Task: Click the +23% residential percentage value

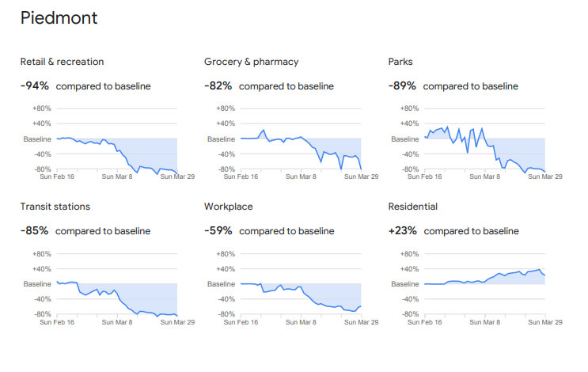Action: coord(402,230)
